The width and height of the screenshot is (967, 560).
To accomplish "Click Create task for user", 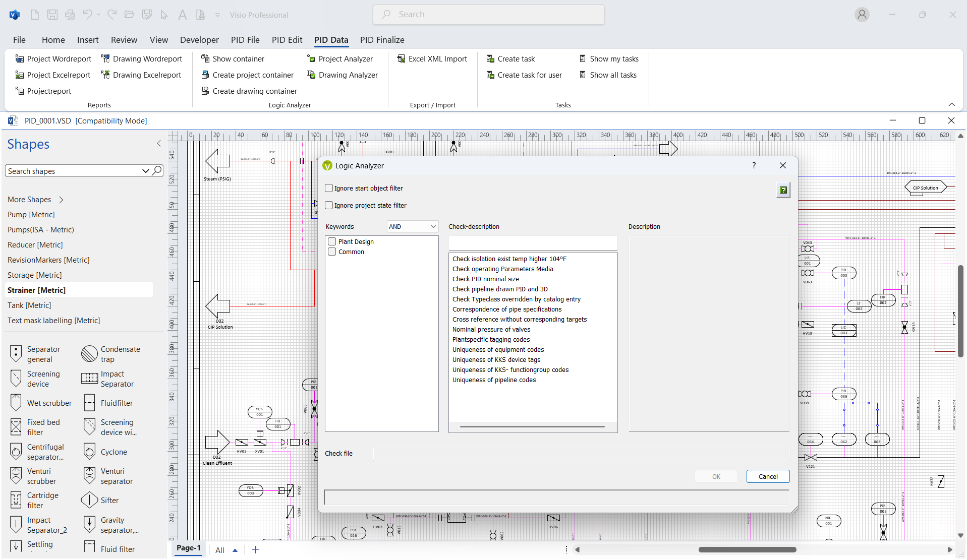I will (x=524, y=75).
